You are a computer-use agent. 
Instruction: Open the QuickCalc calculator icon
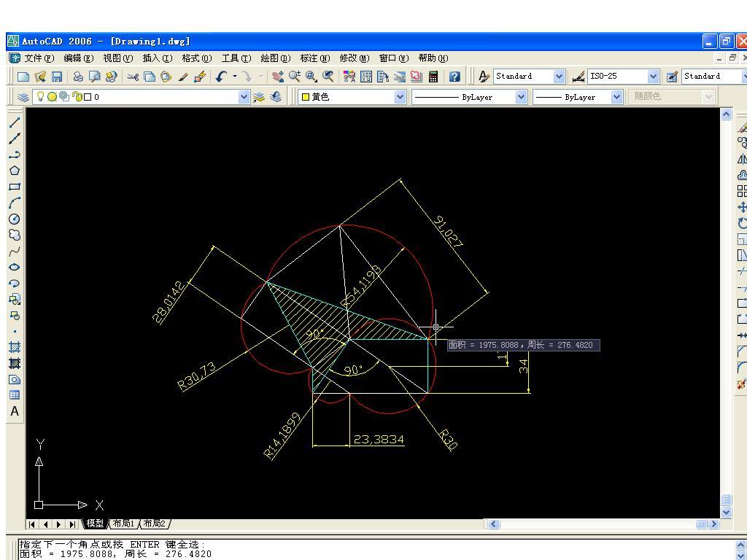coord(433,77)
